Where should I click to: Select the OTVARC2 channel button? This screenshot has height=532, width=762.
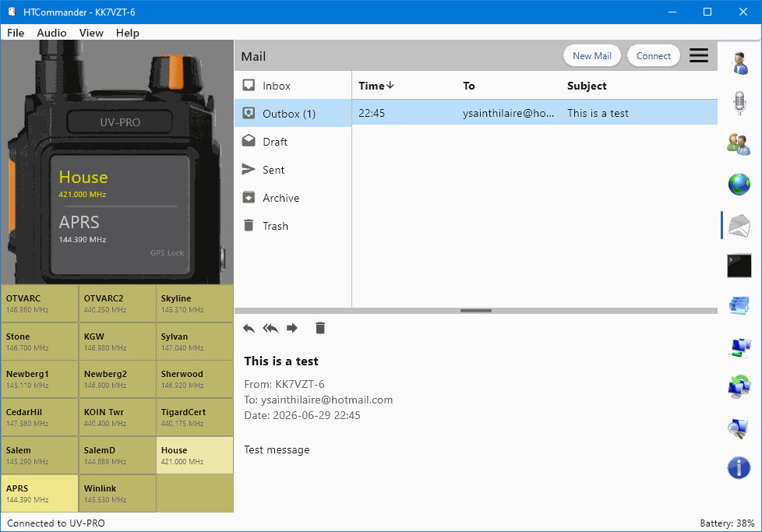pyautogui.click(x=117, y=304)
